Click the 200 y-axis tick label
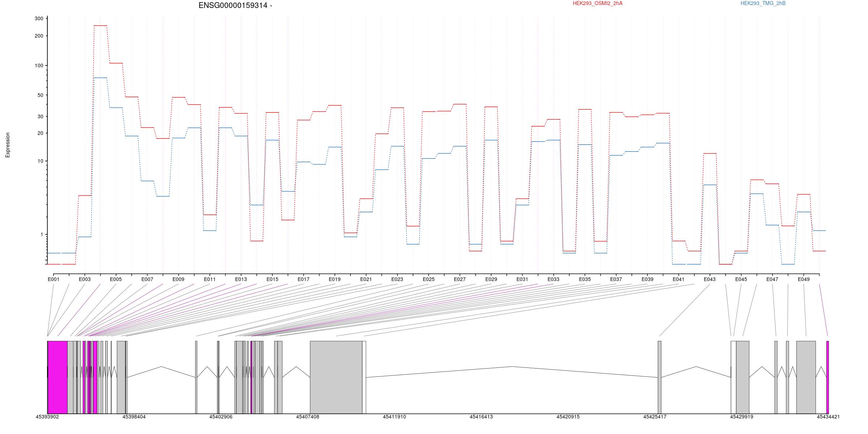This screenshot has width=868, height=434. [x=39, y=36]
